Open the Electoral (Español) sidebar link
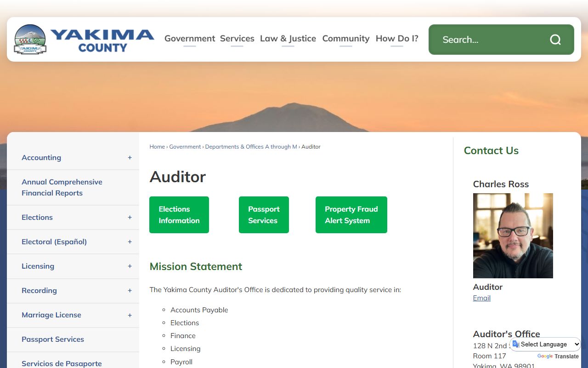Screen dimensions: 588x368 tap(54, 242)
